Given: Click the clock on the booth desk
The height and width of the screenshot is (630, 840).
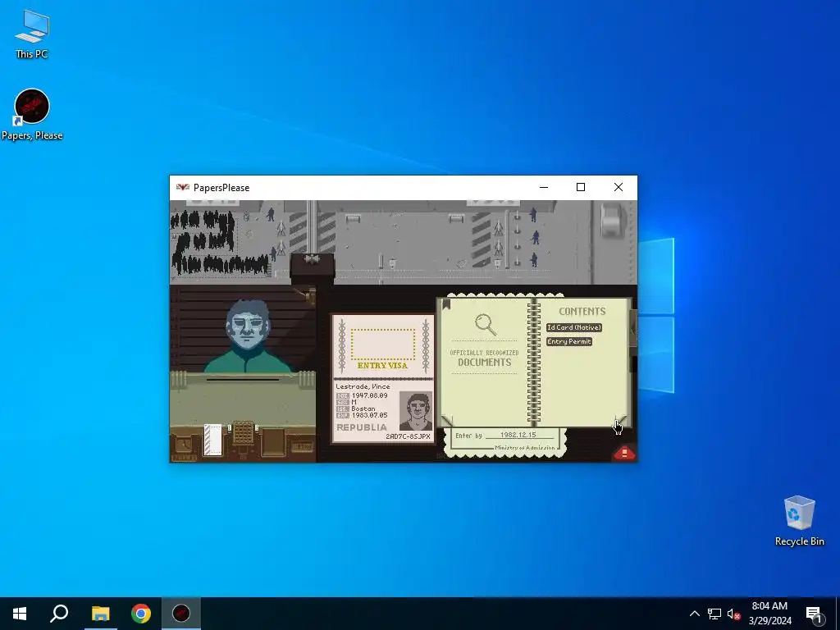Looking at the screenshot, I should tap(184, 445).
